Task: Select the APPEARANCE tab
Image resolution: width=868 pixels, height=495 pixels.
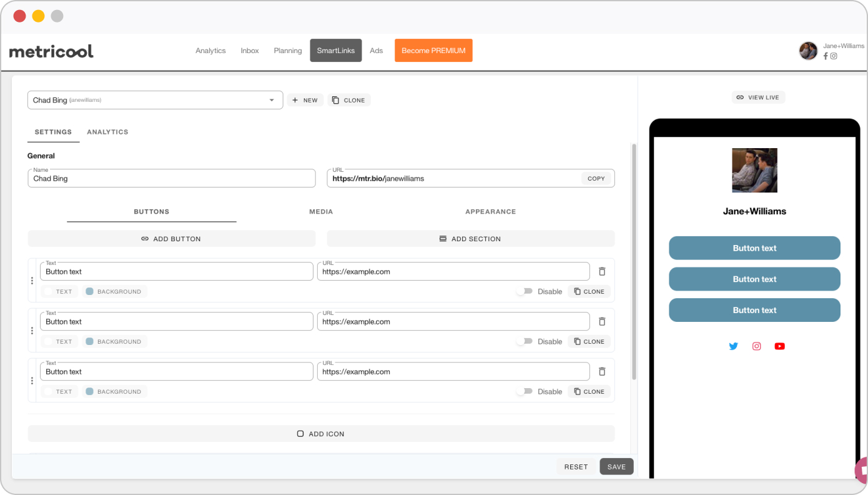Action: click(x=491, y=212)
